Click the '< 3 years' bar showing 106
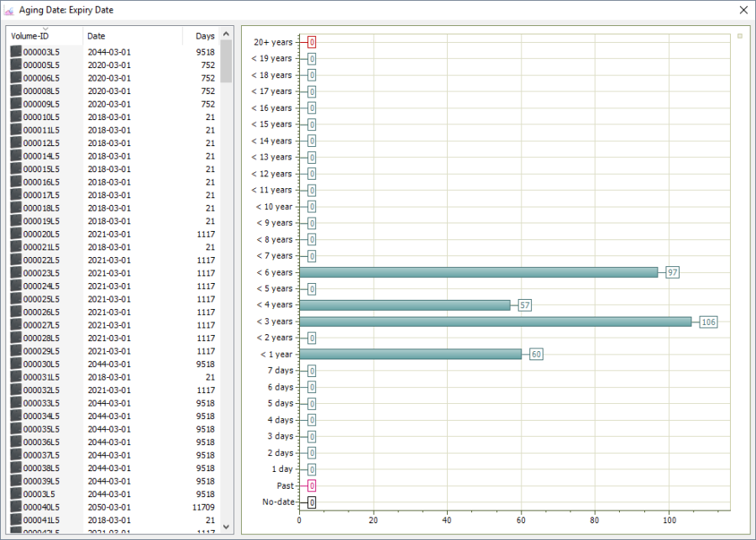756x540 pixels. tap(495, 322)
